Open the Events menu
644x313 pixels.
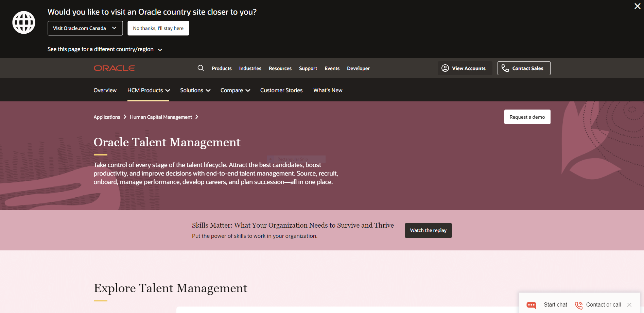tap(332, 68)
